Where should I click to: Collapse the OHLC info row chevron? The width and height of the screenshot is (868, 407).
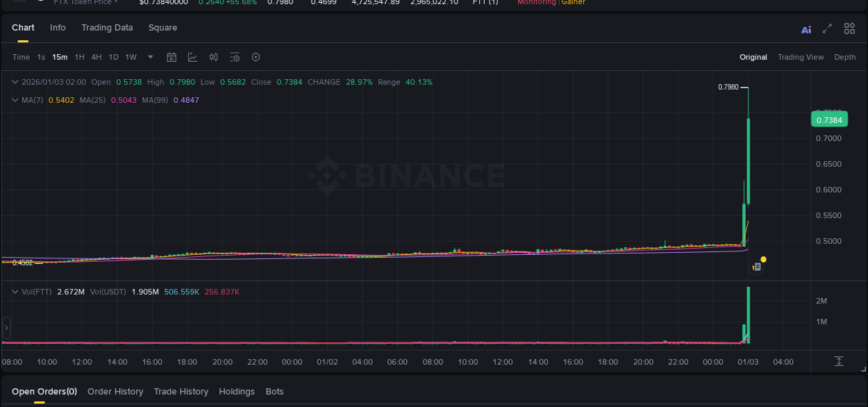tap(14, 81)
